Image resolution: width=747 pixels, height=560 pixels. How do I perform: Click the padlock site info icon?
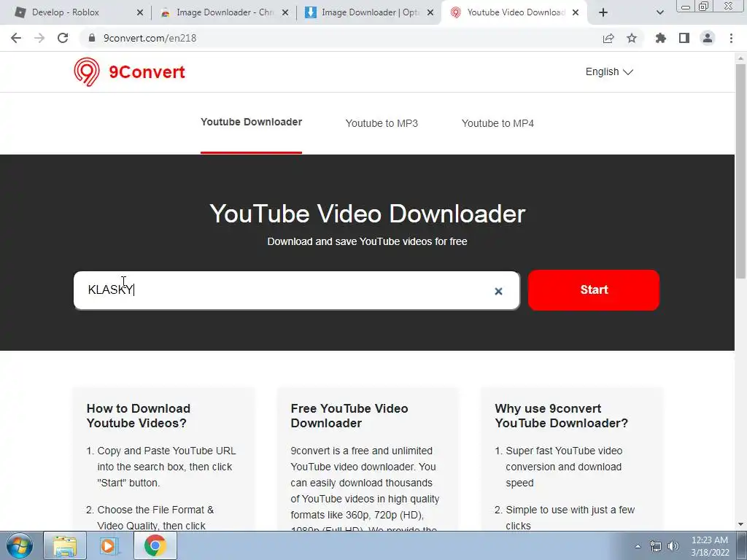92,38
